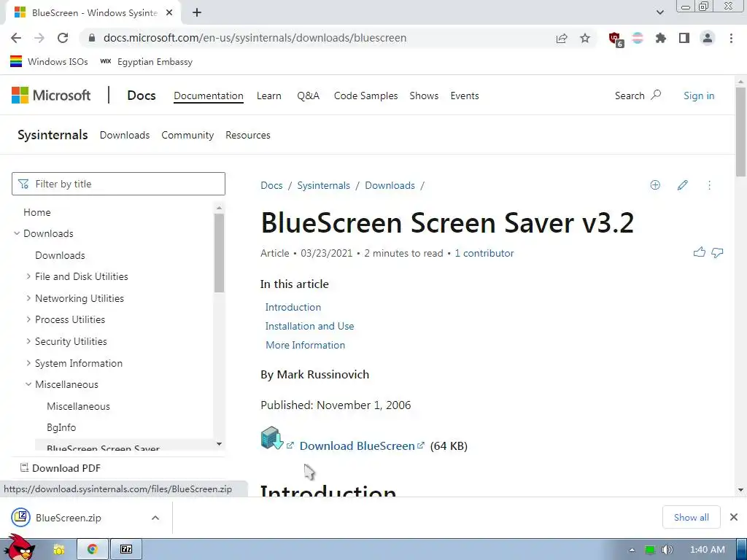Click the thumbs up feedback icon
Screen dimensions: 747x560
point(700,252)
